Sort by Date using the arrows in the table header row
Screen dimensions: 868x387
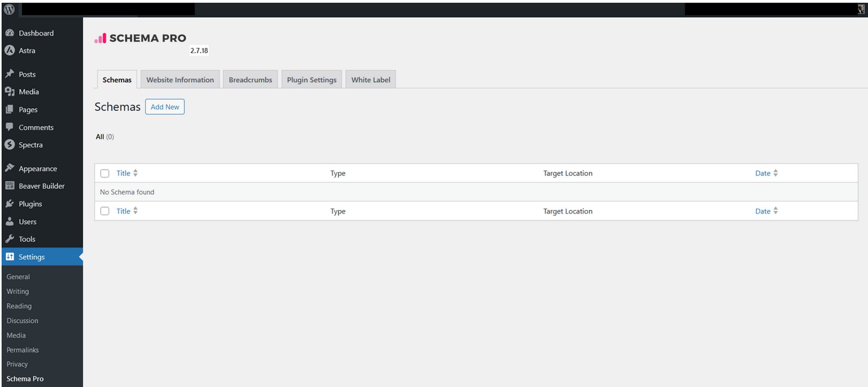(x=775, y=173)
